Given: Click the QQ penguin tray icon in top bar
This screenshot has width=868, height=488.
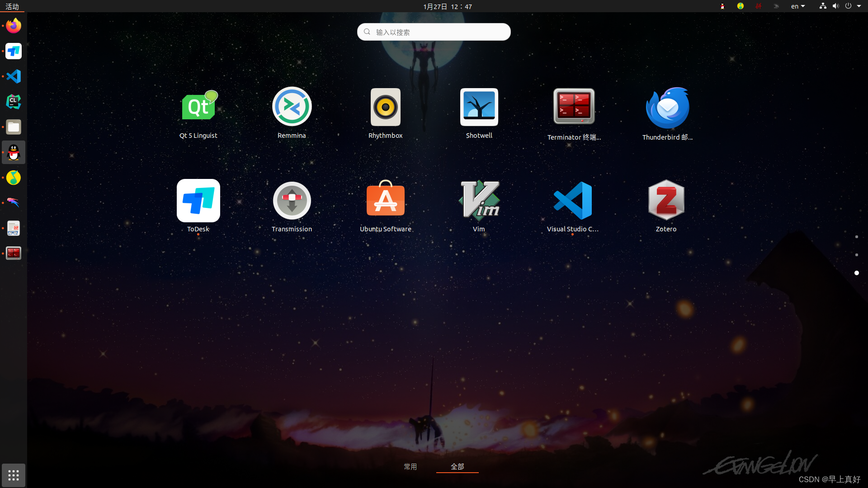Looking at the screenshot, I should pos(722,6).
